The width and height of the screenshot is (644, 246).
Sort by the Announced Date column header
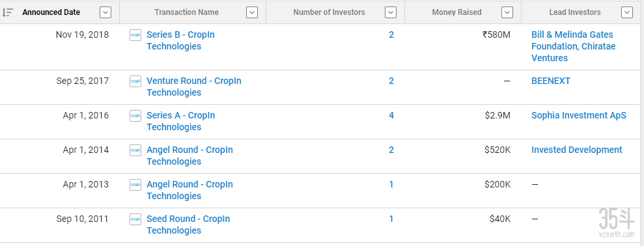tap(51, 12)
